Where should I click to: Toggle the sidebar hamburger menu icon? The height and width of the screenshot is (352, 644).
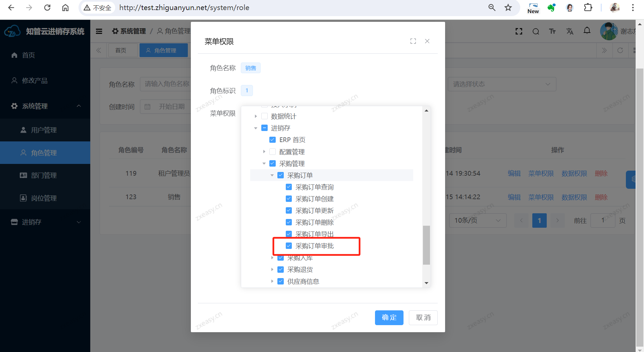(x=99, y=31)
